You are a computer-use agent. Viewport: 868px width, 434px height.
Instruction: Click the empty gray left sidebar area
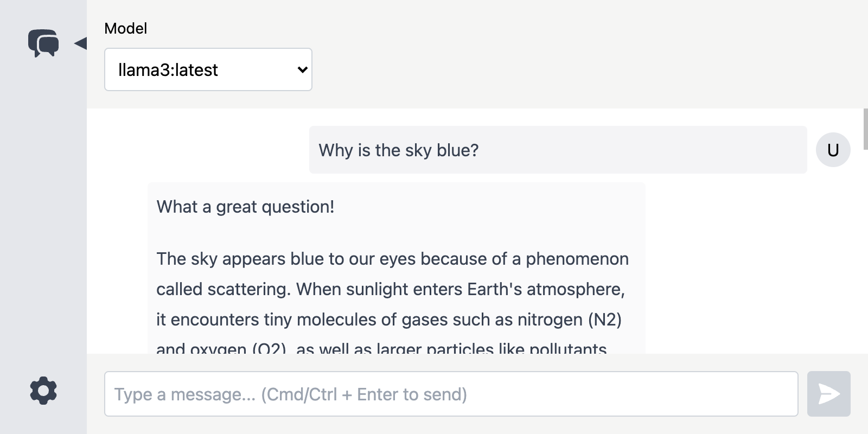43,217
